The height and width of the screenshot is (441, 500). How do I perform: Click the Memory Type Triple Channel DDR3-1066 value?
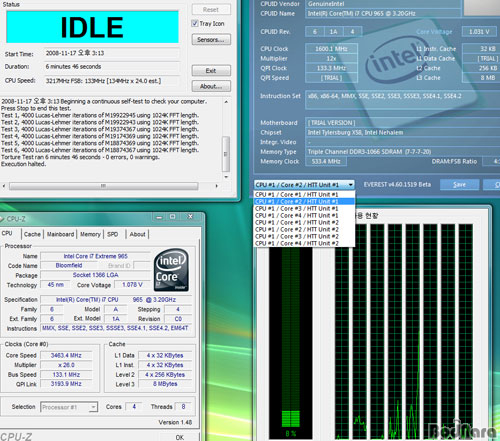402,152
